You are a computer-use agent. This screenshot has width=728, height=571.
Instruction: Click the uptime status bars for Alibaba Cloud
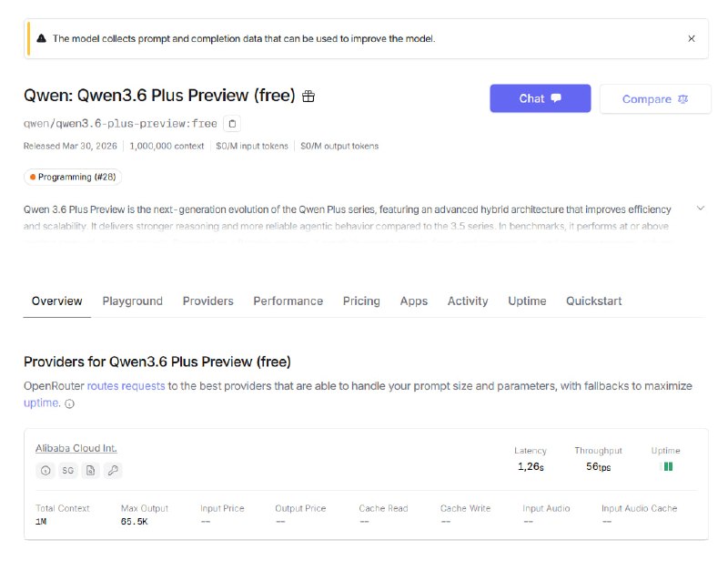666,464
